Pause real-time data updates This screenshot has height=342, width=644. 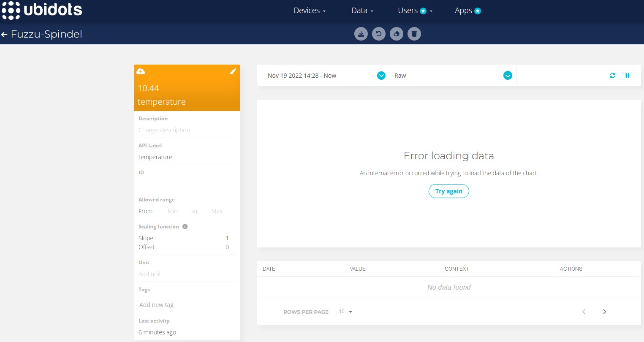(628, 76)
